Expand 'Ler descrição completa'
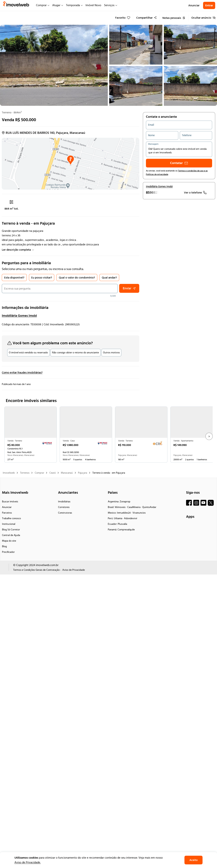The image size is (217, 868). pyautogui.click(x=18, y=250)
